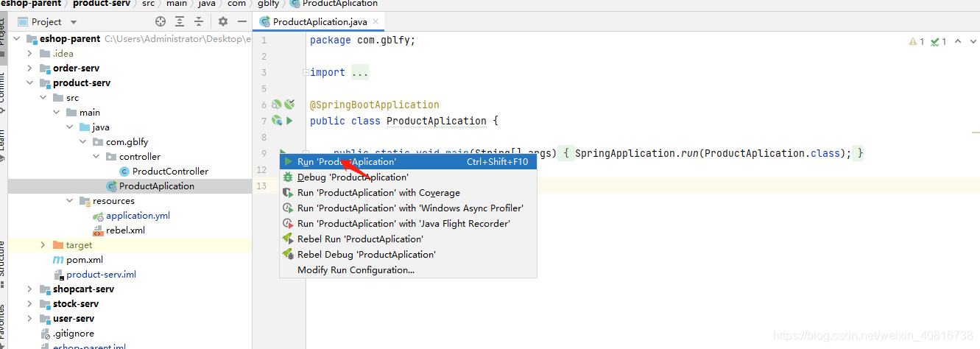Click the pom.xml Maven icon

[58, 260]
